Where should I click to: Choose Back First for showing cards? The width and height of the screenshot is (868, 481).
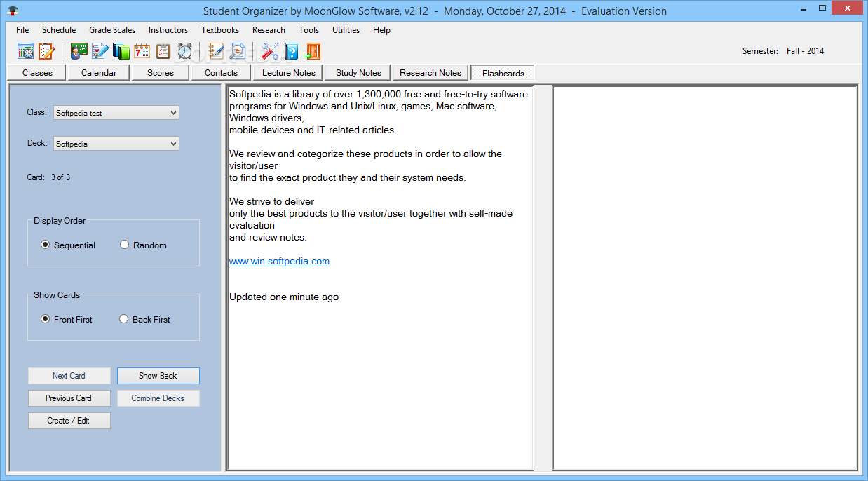(x=145, y=319)
